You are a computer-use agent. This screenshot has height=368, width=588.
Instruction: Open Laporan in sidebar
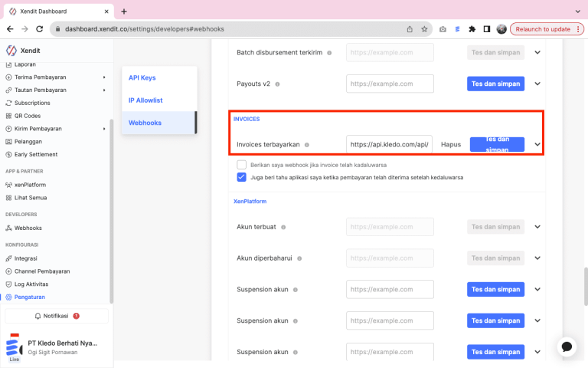pos(24,64)
